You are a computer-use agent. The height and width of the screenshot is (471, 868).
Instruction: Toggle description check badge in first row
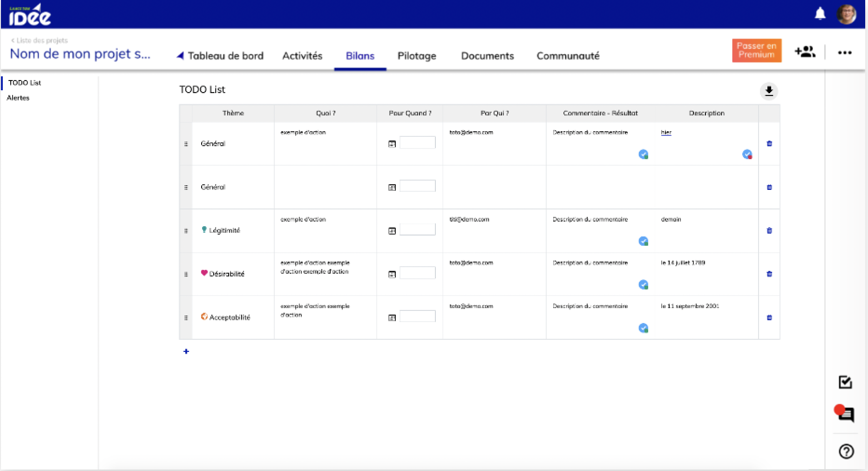pyautogui.click(x=747, y=155)
